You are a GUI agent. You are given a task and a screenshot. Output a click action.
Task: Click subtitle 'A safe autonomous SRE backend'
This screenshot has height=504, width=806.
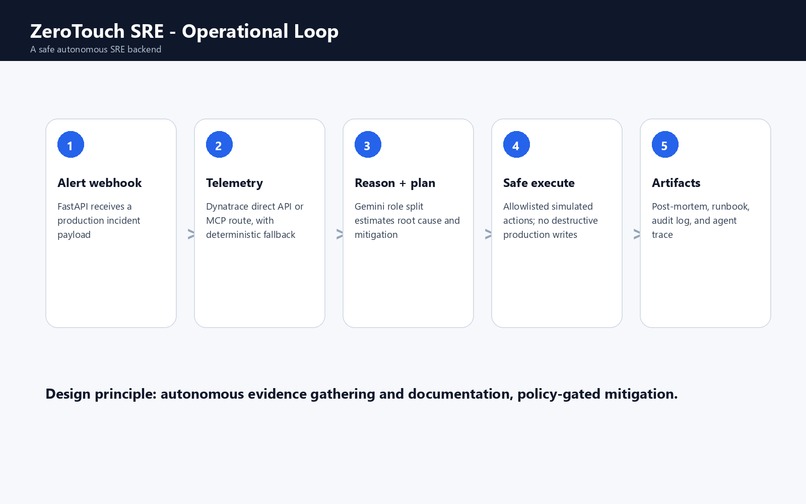96,49
